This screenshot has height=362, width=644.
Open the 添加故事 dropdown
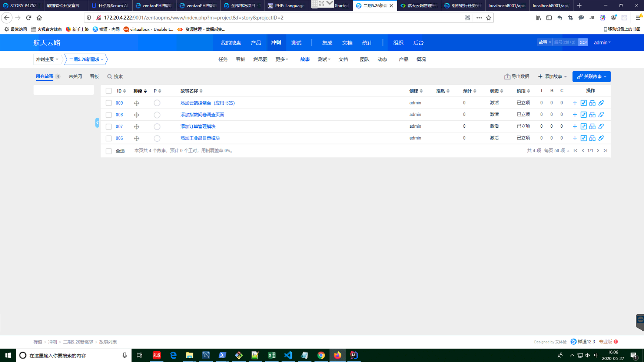click(x=552, y=77)
